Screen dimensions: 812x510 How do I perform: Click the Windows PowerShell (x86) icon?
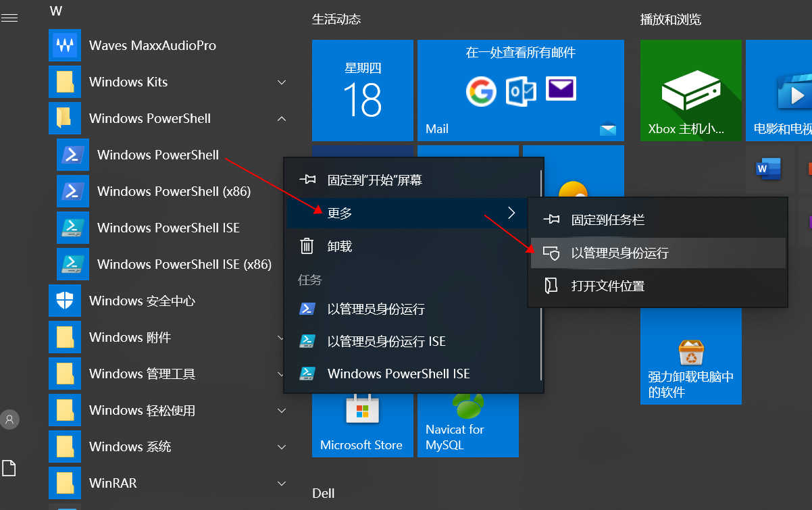(x=73, y=191)
